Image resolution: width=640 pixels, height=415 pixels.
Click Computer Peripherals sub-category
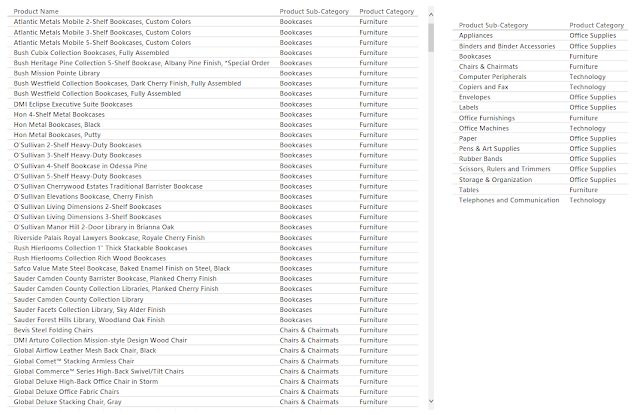[492, 77]
